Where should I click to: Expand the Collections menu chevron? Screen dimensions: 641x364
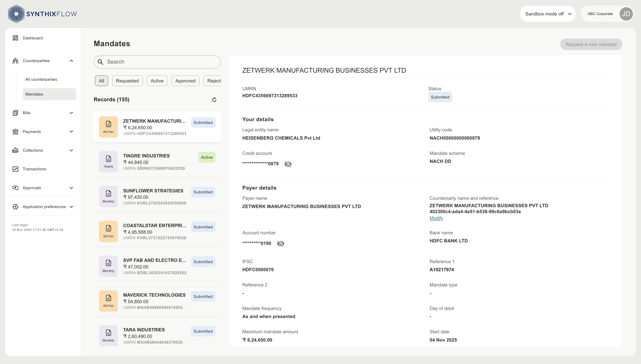tap(71, 150)
